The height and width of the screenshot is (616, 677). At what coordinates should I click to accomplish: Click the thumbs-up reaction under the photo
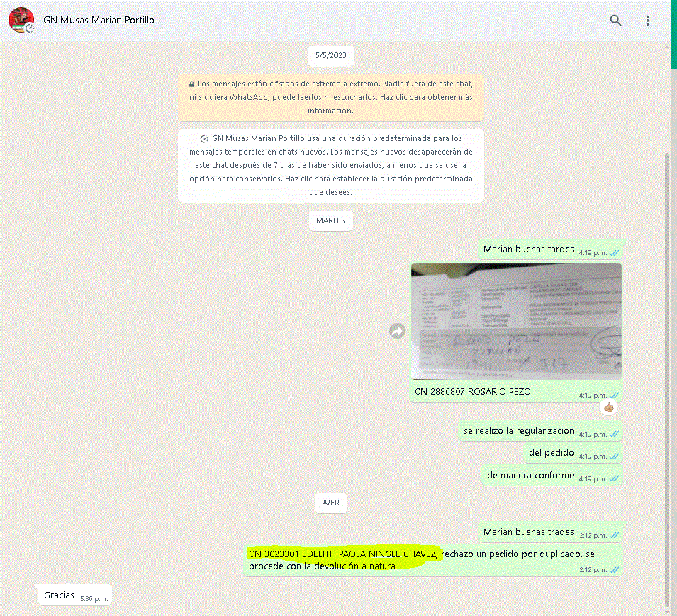[x=608, y=407]
